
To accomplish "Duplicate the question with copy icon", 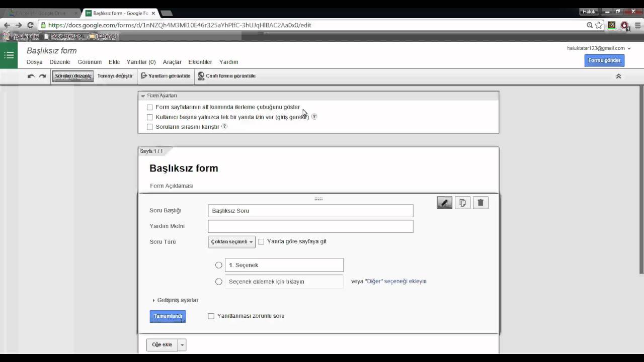I will [x=462, y=203].
